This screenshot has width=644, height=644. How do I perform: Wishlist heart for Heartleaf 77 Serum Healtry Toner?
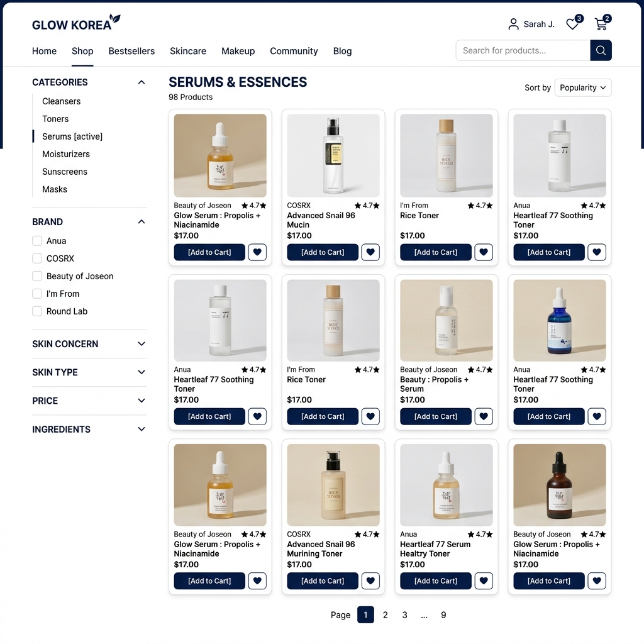point(484,580)
